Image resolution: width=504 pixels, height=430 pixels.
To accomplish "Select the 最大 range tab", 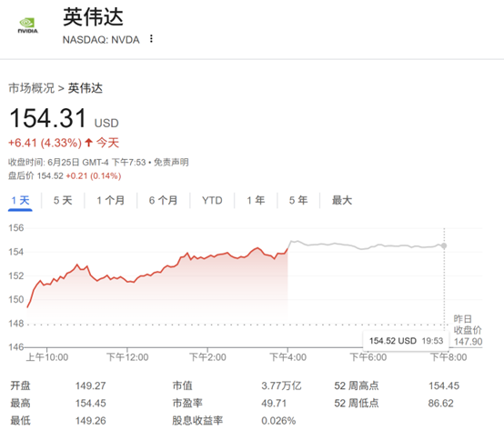I will 342,201.
